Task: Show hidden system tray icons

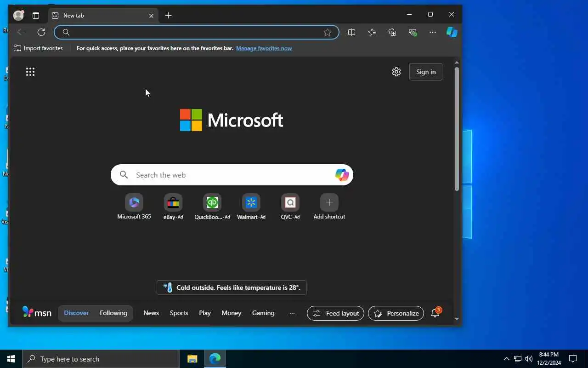Action: tap(506, 359)
